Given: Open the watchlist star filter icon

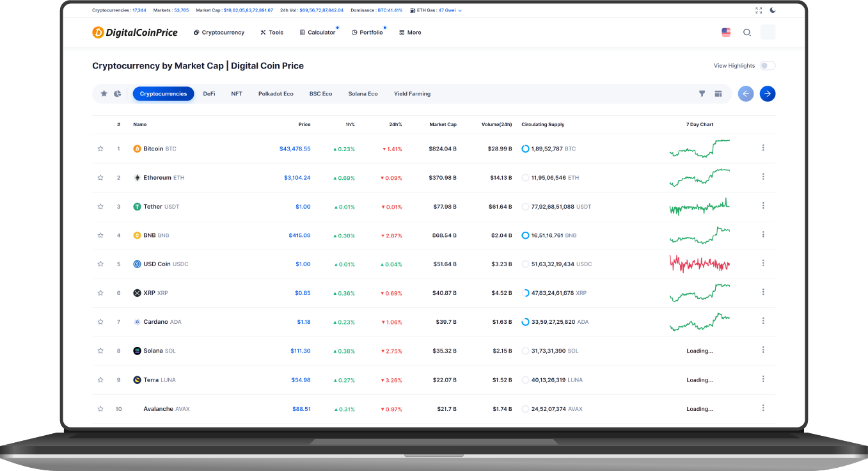Looking at the screenshot, I should [x=104, y=93].
